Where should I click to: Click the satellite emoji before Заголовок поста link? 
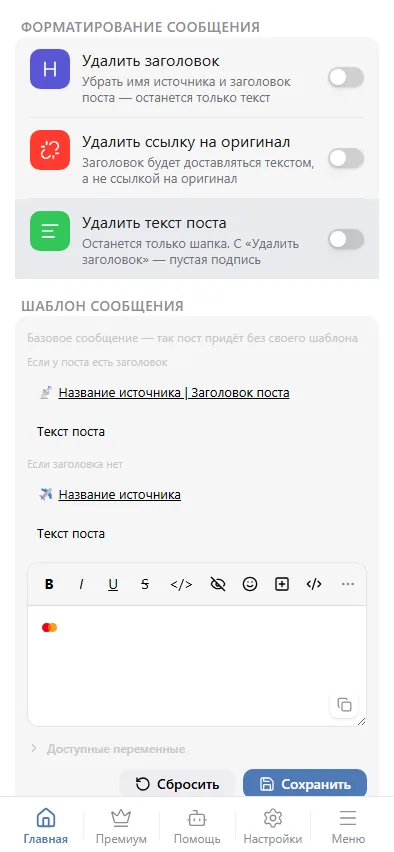[46, 392]
